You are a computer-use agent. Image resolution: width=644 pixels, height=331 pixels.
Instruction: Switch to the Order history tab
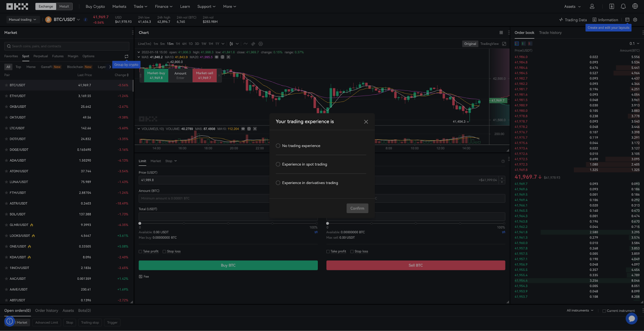point(47,310)
